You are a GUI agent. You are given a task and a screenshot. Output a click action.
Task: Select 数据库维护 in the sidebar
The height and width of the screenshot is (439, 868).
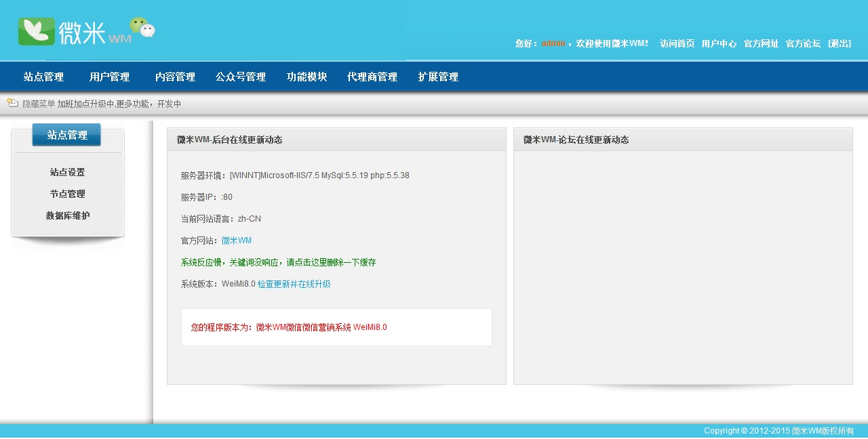point(67,215)
